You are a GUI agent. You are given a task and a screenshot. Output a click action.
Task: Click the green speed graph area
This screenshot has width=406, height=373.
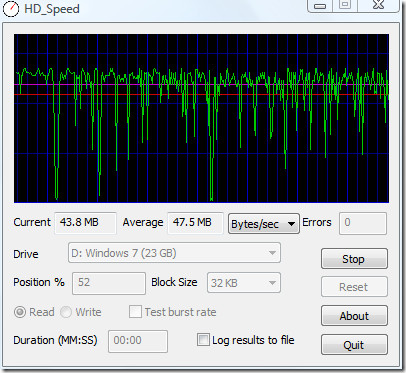201,118
